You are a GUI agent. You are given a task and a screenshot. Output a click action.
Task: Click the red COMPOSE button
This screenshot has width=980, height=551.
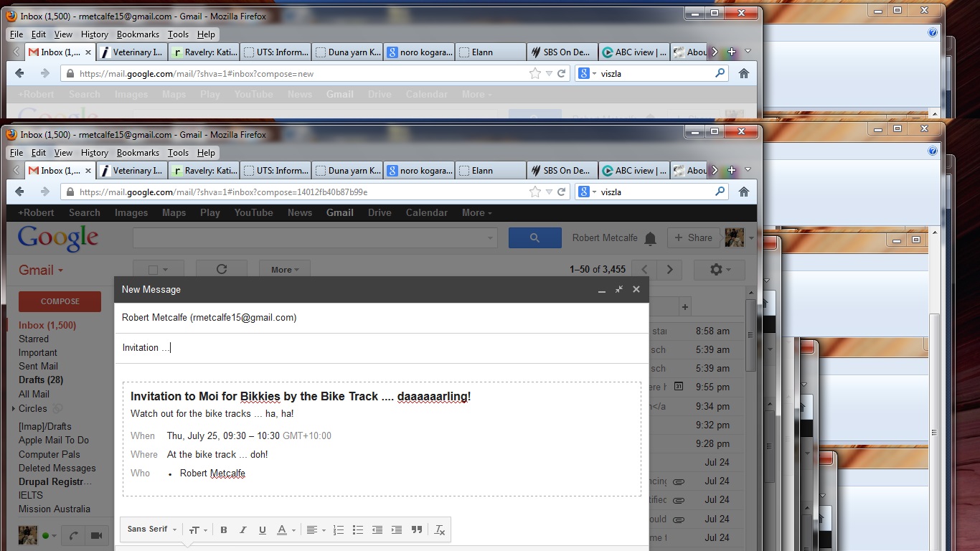(60, 301)
